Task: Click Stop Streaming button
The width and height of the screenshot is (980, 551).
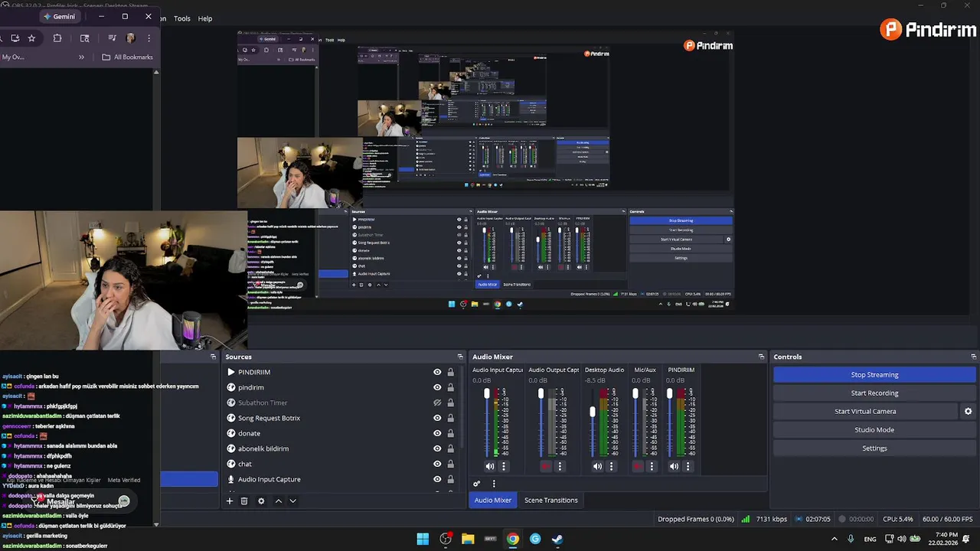Action: [874, 375]
